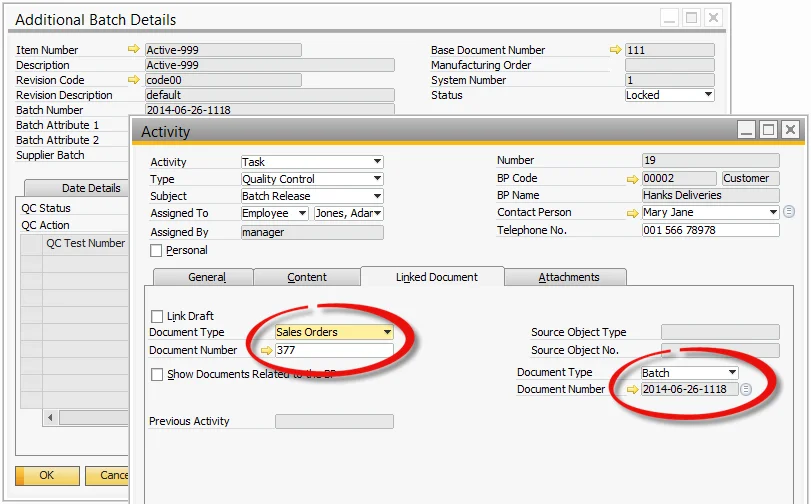Switch to the Content tab

(x=307, y=277)
